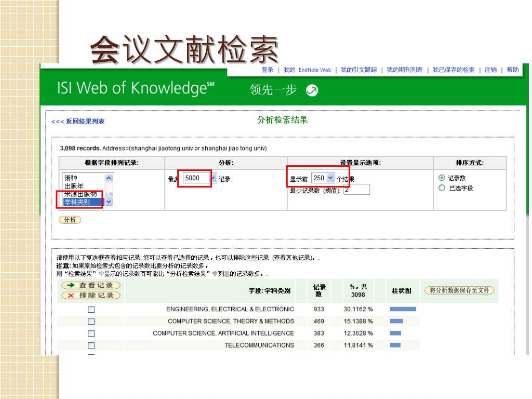Viewport: 532px width, 399px height.
Task: Check COMPUTER SCIENCE, ARTIFICIAL INTELLIGENCE checkbox
Action: tap(91, 334)
